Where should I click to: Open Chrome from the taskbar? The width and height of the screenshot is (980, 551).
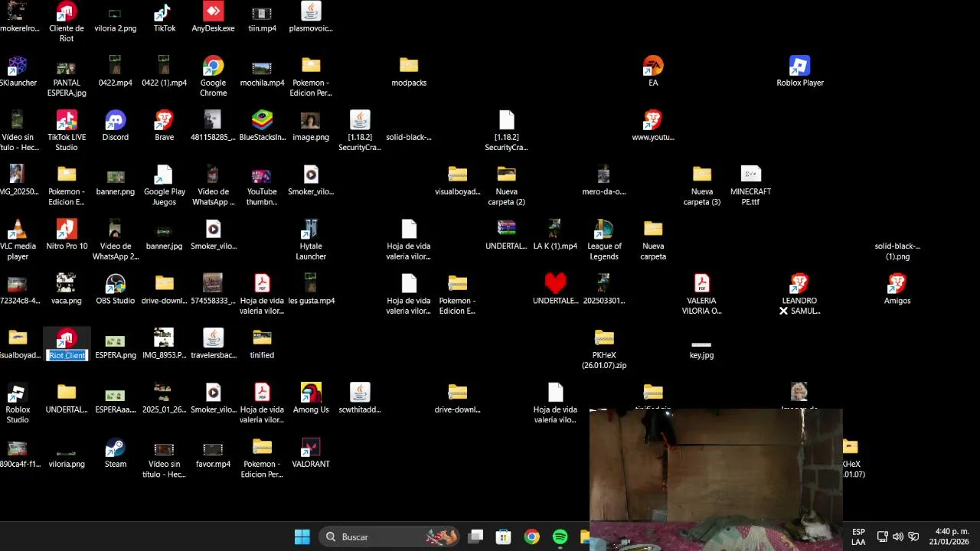[531, 536]
